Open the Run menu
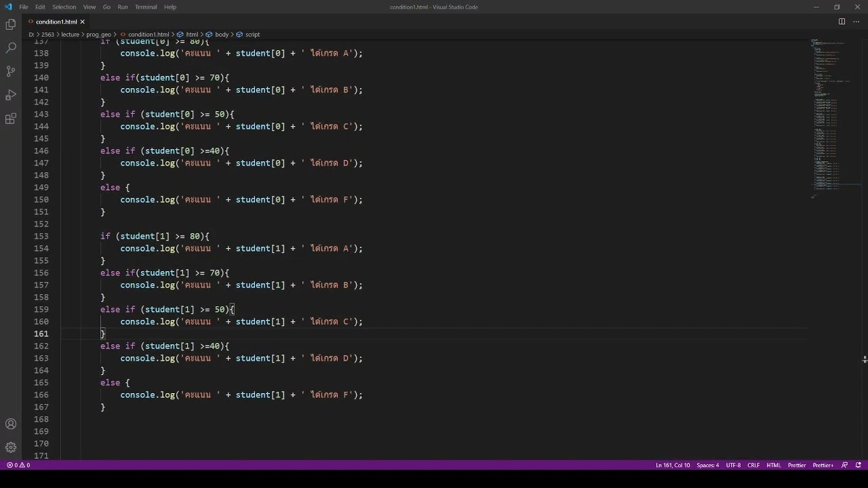Image resolution: width=868 pixels, height=488 pixels. (x=123, y=7)
